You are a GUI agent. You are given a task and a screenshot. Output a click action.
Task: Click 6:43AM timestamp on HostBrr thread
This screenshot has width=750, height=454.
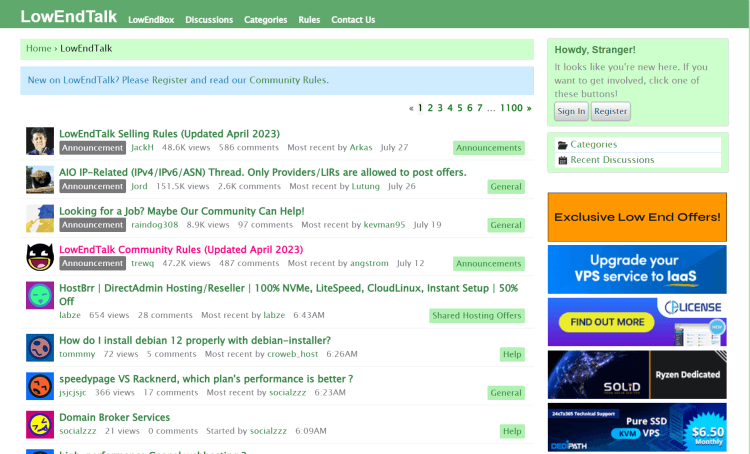coord(309,315)
